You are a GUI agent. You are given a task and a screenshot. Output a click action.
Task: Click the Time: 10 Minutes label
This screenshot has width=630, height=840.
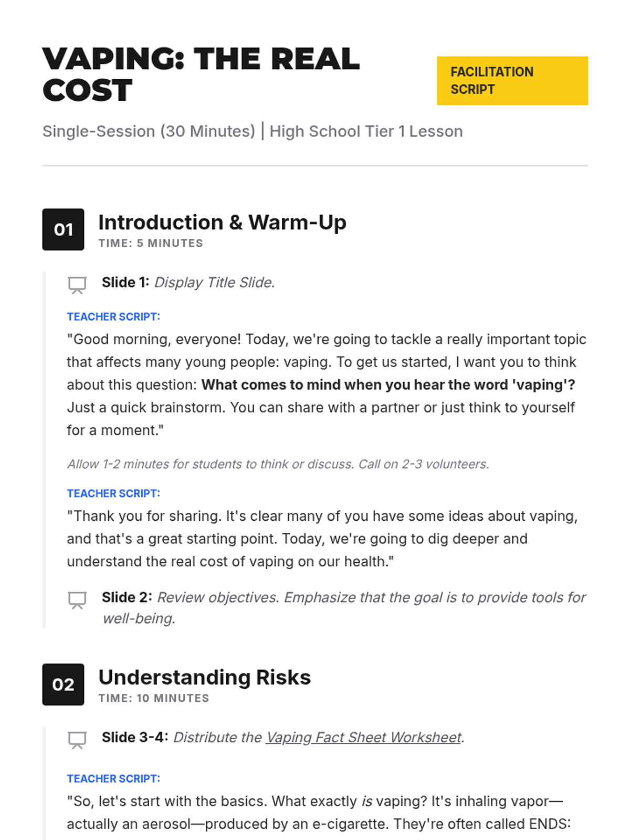pos(154,699)
